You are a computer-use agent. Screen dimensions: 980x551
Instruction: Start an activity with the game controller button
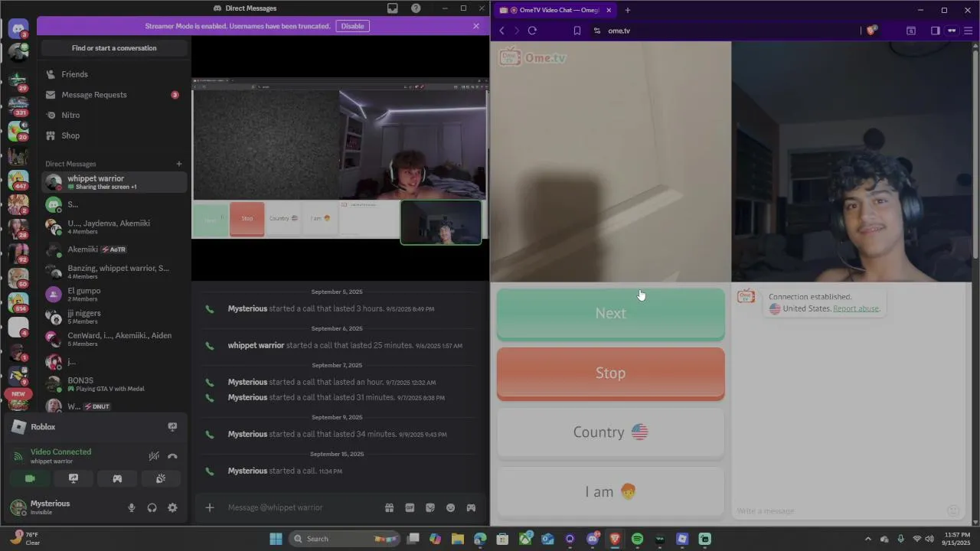[x=117, y=478]
